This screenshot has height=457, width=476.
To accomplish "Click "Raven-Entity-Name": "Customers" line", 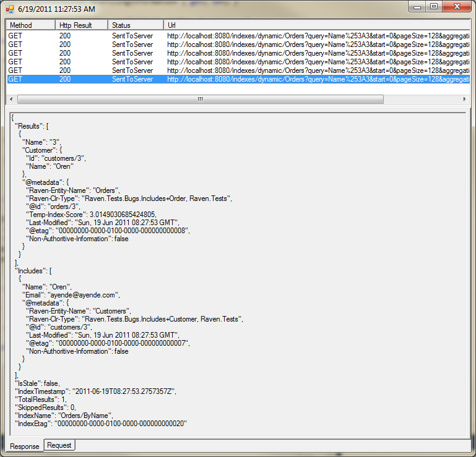I will tap(79, 311).
